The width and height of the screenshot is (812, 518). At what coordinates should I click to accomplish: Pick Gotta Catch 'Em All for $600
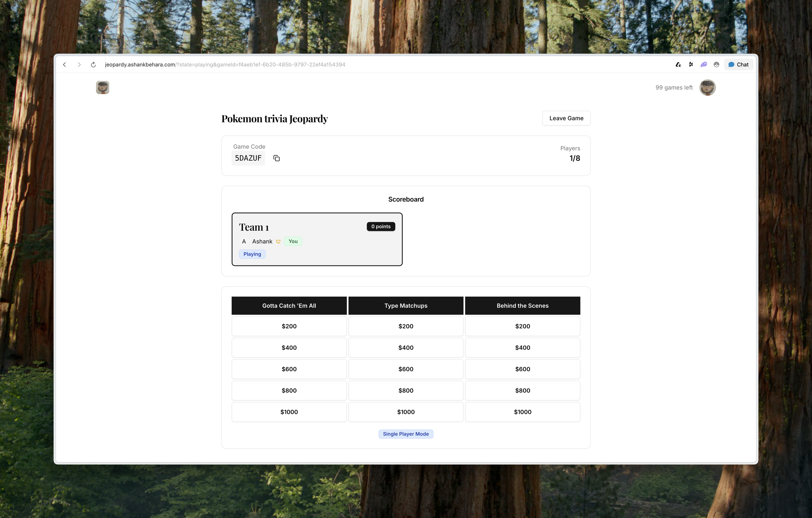pyautogui.click(x=289, y=369)
